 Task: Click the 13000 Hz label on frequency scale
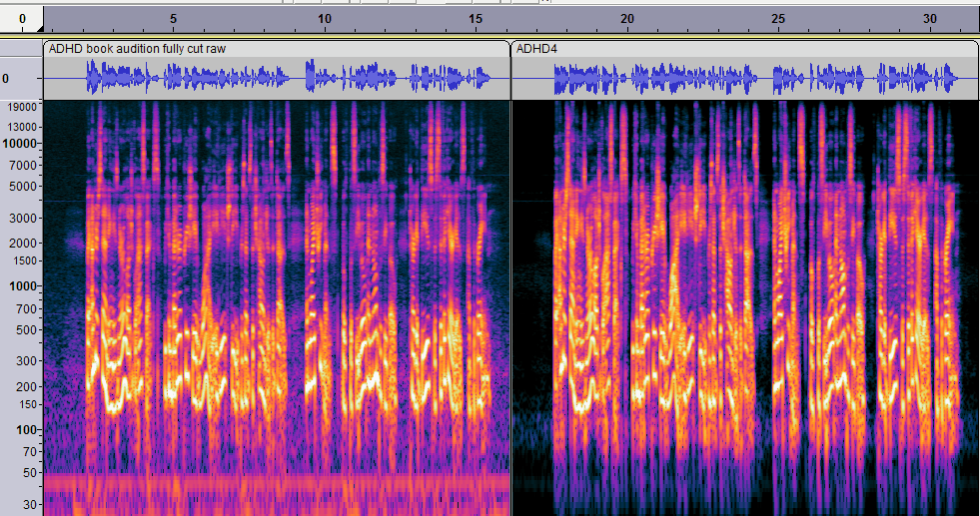pos(22,127)
